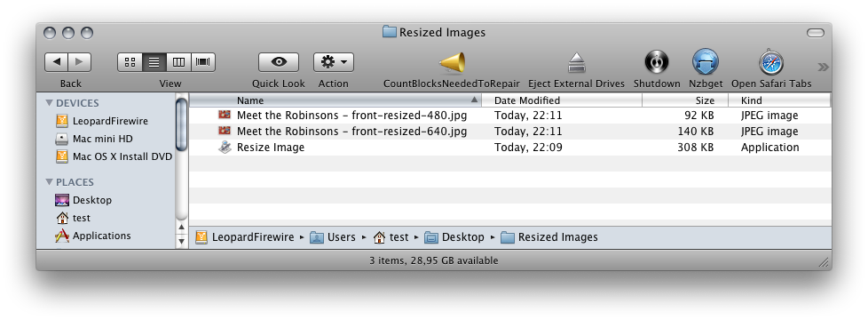
Task: Collapse the PLACES section triangle
Action: point(50,182)
